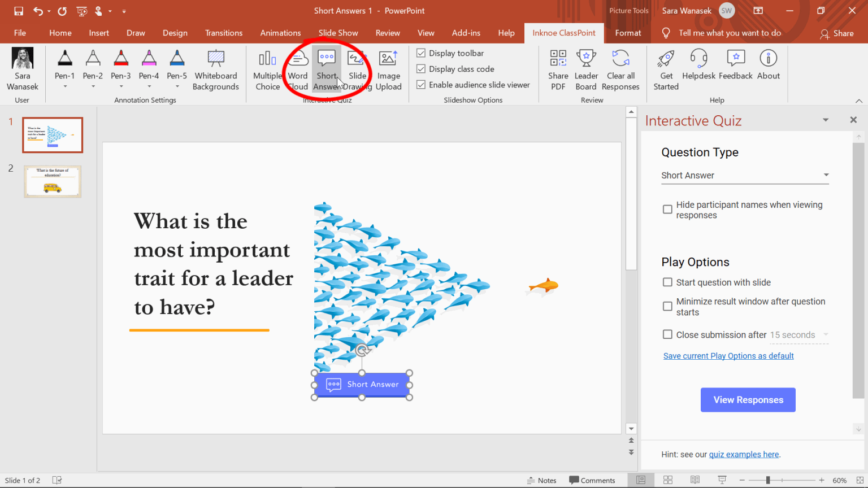Check Hide participant names when viewing responses
The image size is (868, 488).
667,210
